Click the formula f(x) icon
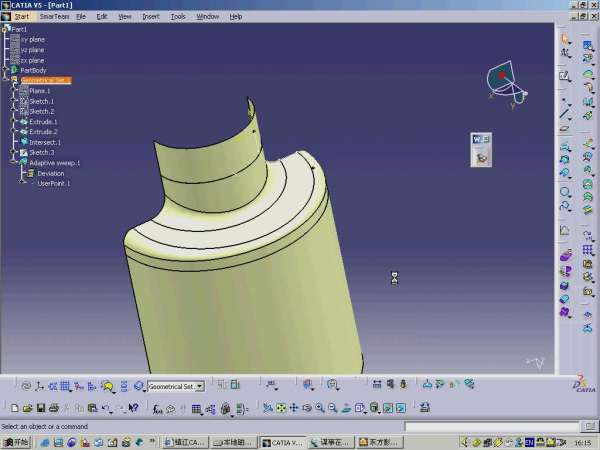 158,408
